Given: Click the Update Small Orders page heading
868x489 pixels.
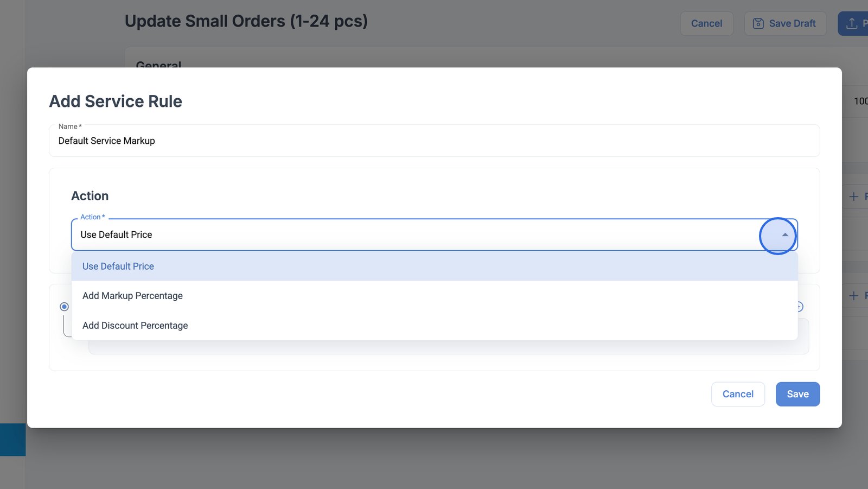Looking at the screenshot, I should tap(246, 21).
